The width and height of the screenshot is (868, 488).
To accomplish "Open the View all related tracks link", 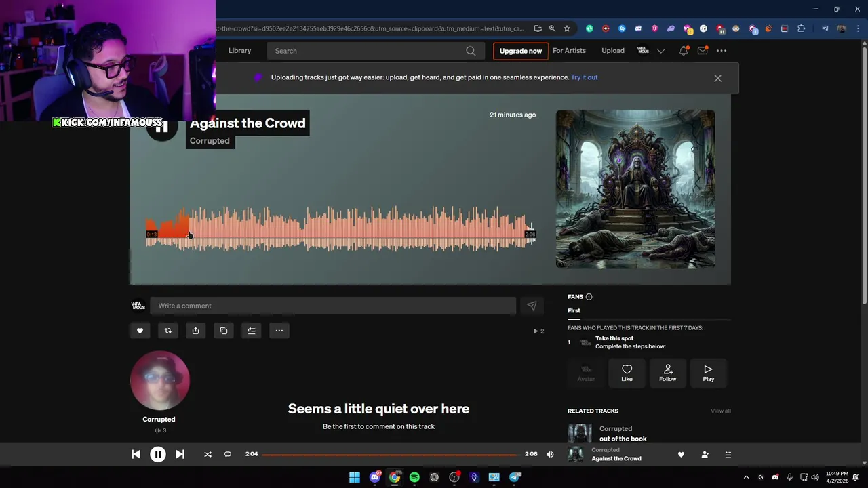I will tap(720, 411).
